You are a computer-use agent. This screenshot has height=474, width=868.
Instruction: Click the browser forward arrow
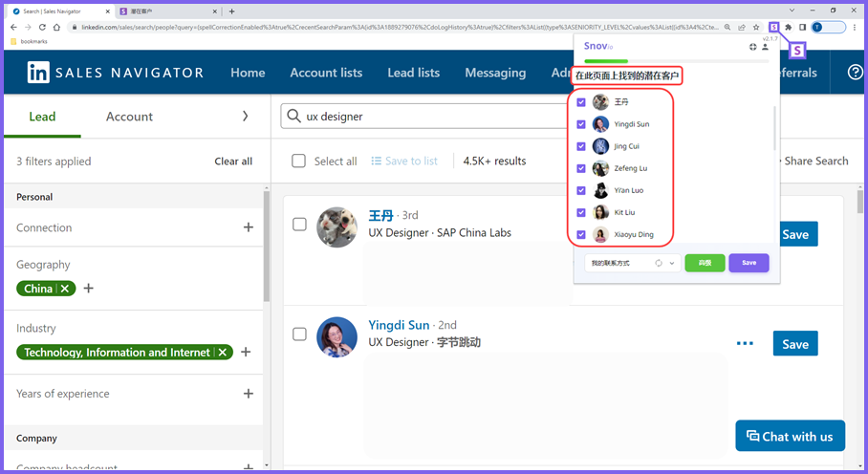coord(28,27)
